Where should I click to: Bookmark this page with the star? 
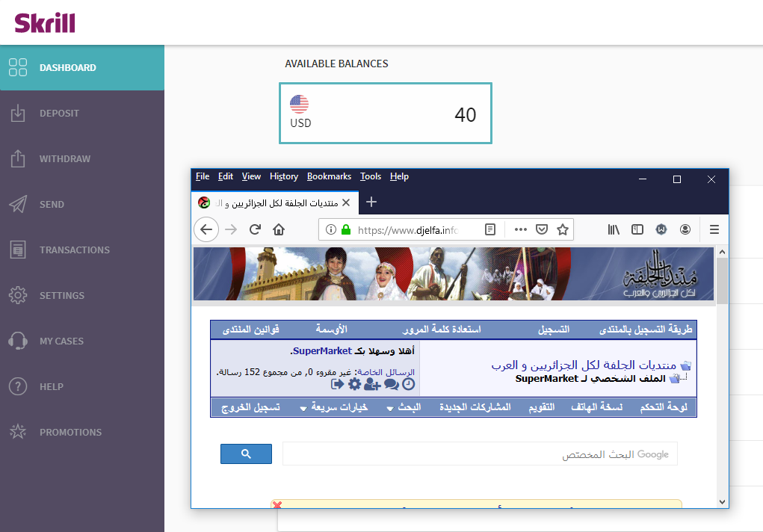[563, 229]
